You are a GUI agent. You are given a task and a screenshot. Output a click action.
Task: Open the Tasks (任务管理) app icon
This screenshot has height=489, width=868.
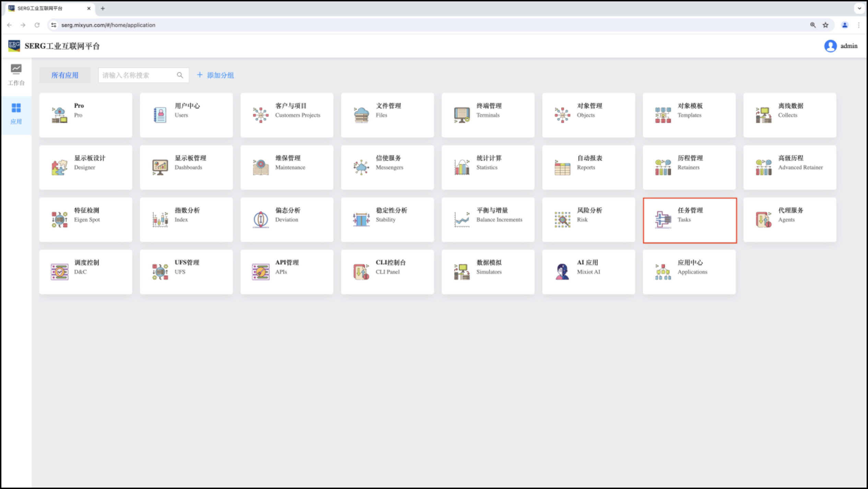pyautogui.click(x=663, y=220)
